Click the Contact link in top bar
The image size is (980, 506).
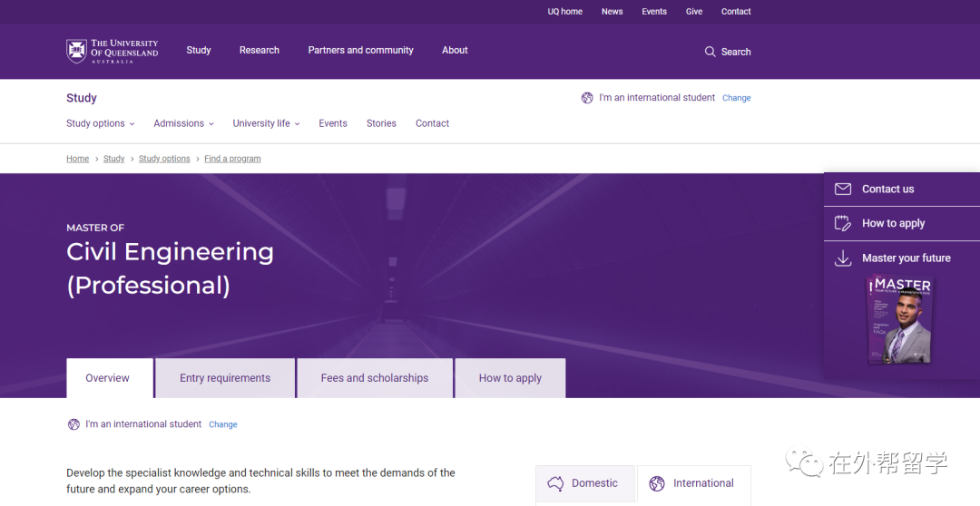(x=736, y=11)
